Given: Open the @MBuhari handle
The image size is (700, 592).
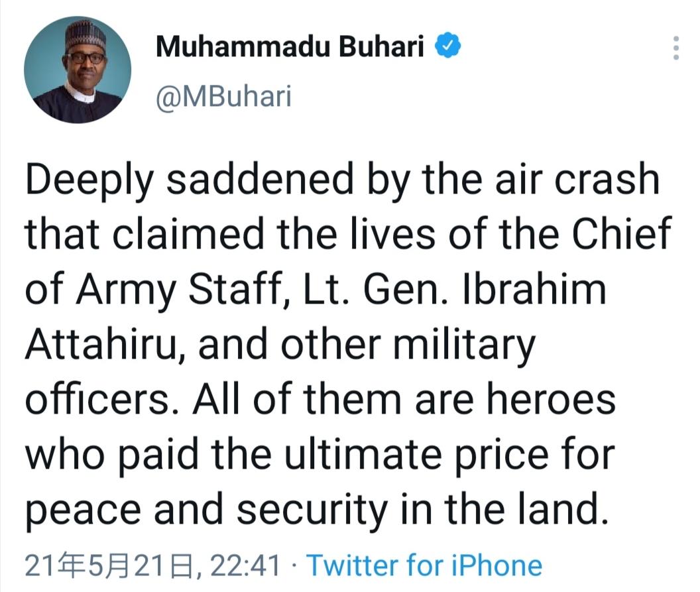Looking at the screenshot, I should [x=223, y=97].
